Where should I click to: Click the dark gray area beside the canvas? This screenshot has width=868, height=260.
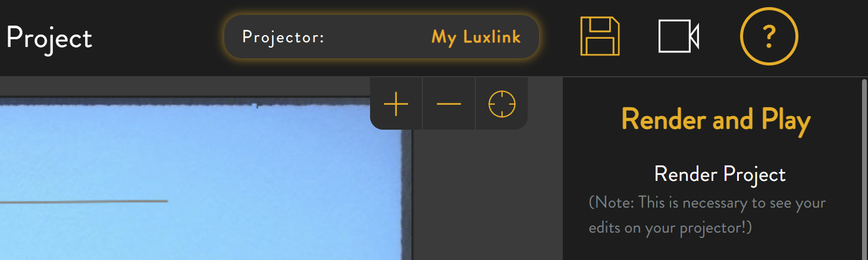(487, 196)
